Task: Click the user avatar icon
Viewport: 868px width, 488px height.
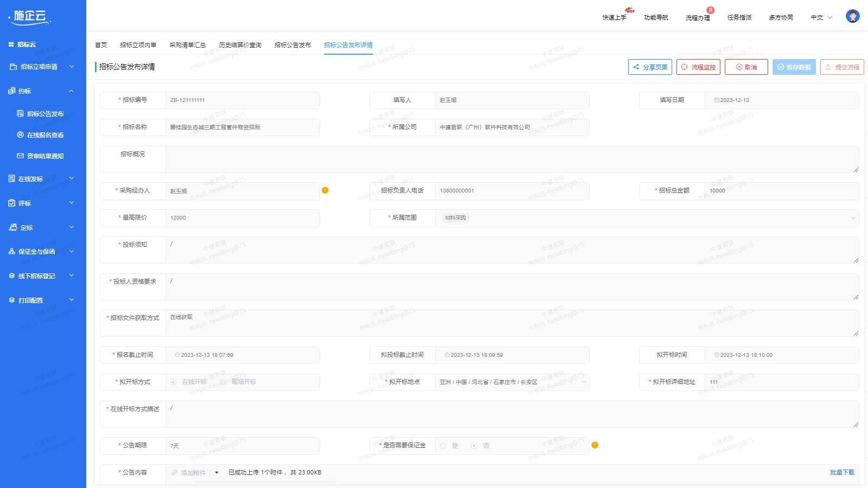Action: (852, 16)
